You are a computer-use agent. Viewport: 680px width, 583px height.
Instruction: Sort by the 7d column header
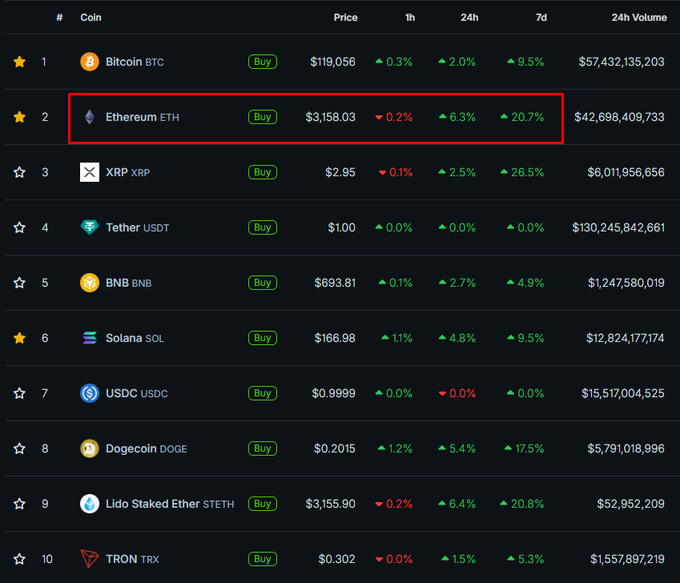tap(541, 17)
